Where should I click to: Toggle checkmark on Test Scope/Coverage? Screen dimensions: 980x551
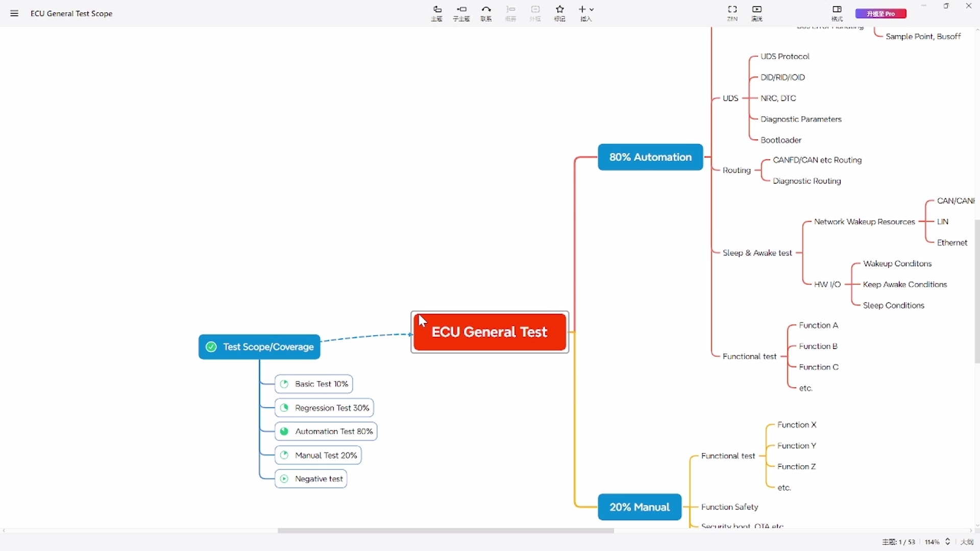[x=211, y=347]
